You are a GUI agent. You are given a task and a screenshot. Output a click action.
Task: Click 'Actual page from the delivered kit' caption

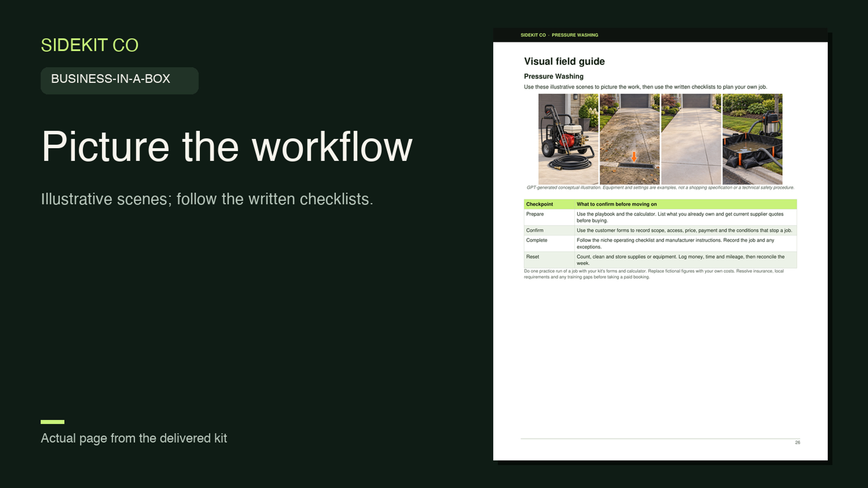click(134, 438)
